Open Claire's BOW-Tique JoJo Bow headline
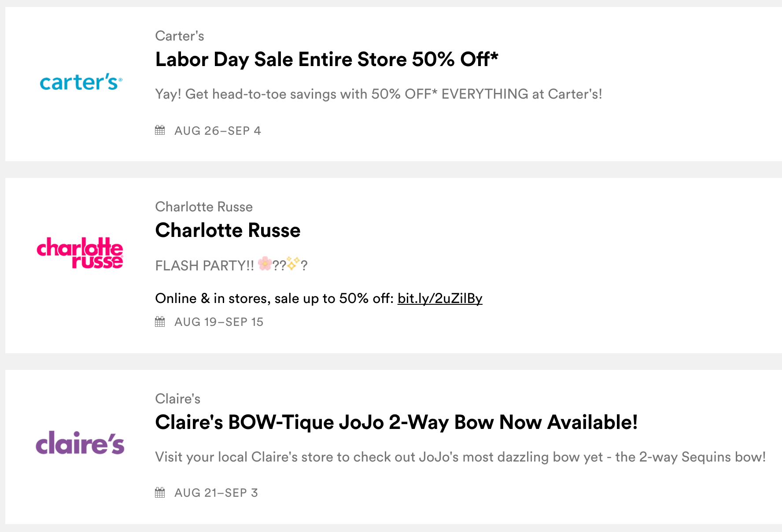This screenshot has width=782, height=532. tap(396, 422)
